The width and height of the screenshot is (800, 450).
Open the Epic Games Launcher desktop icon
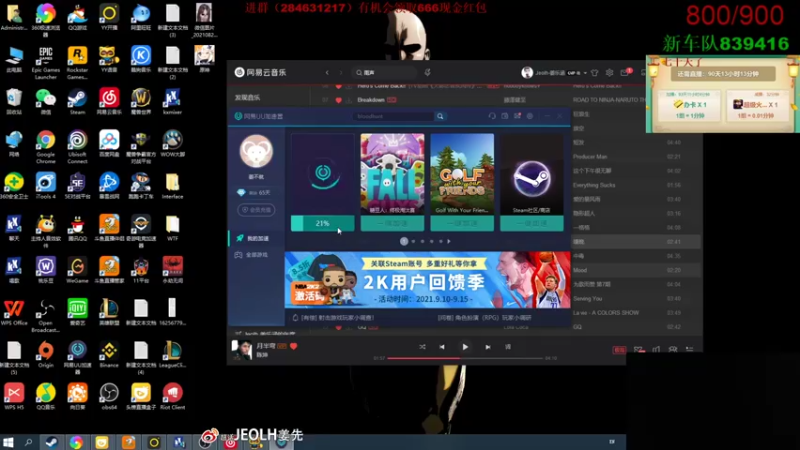click(x=45, y=62)
